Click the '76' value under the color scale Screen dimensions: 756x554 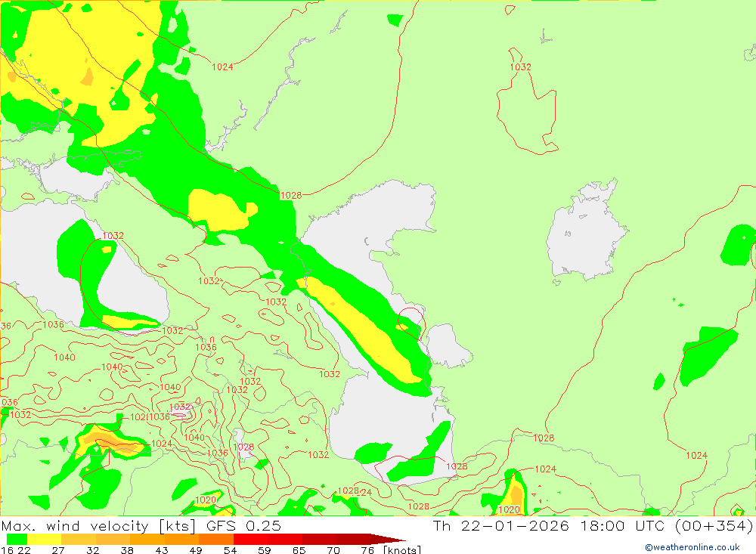367,550
